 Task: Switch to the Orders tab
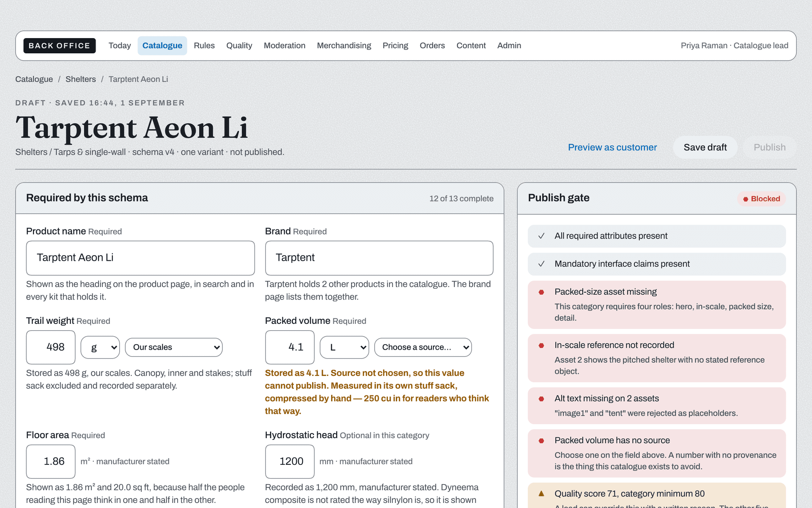coord(432,46)
